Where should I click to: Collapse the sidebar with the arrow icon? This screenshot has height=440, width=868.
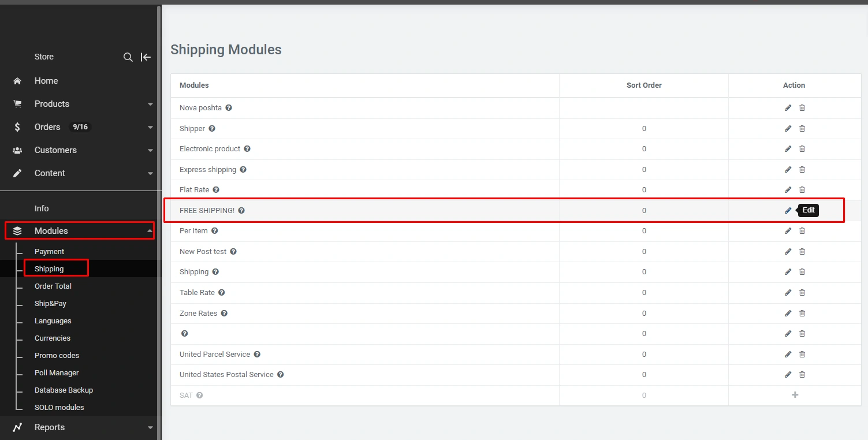click(x=146, y=57)
